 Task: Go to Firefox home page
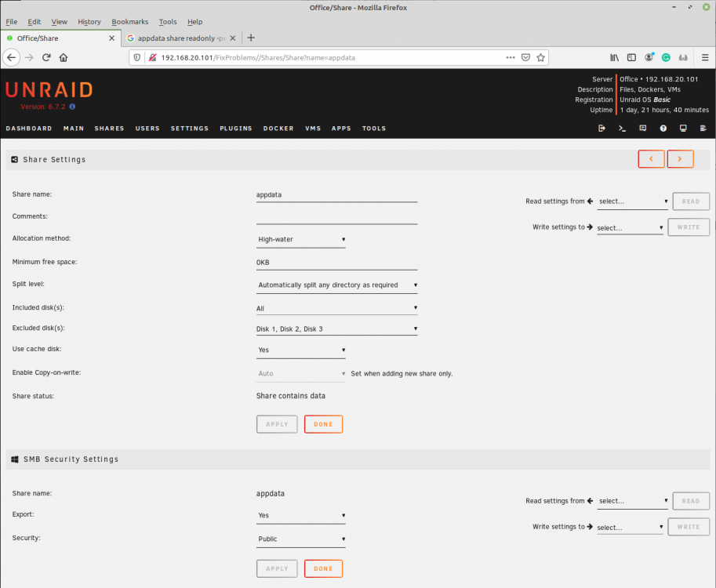(64, 57)
